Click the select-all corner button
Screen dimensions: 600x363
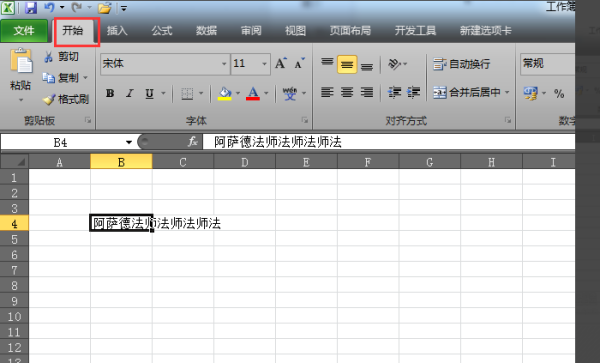14,162
